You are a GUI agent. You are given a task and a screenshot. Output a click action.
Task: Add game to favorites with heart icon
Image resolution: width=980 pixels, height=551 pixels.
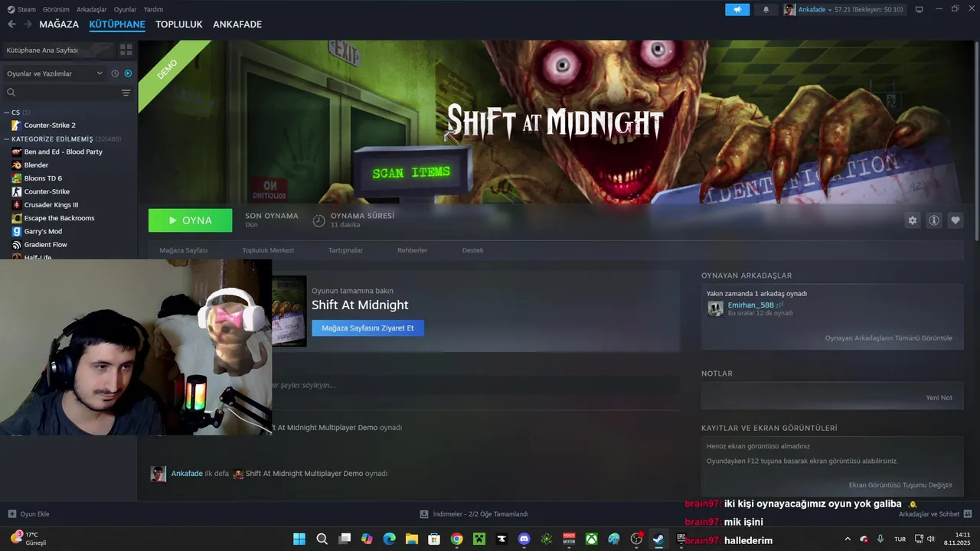point(955,220)
